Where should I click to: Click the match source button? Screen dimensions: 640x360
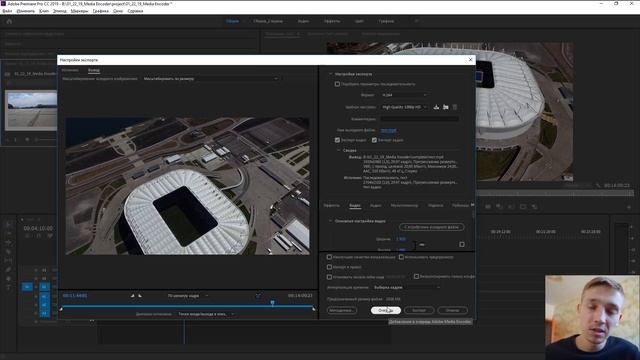point(432,227)
